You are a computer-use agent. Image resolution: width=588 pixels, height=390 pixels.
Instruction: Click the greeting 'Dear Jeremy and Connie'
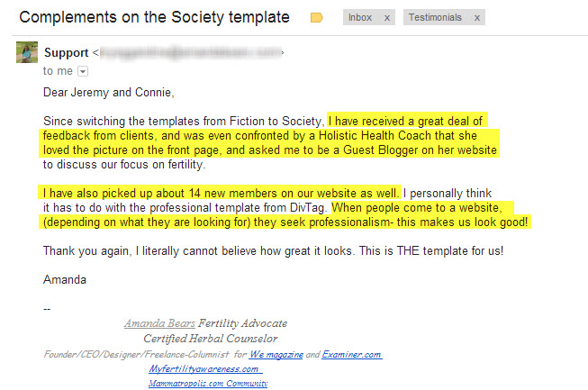pyautogui.click(x=109, y=92)
